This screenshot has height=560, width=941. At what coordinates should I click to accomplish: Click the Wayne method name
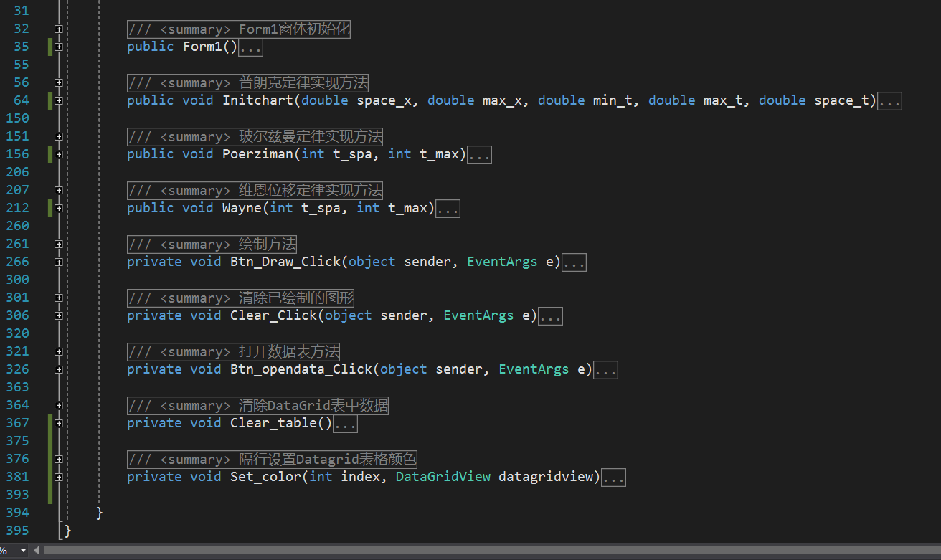click(x=242, y=208)
